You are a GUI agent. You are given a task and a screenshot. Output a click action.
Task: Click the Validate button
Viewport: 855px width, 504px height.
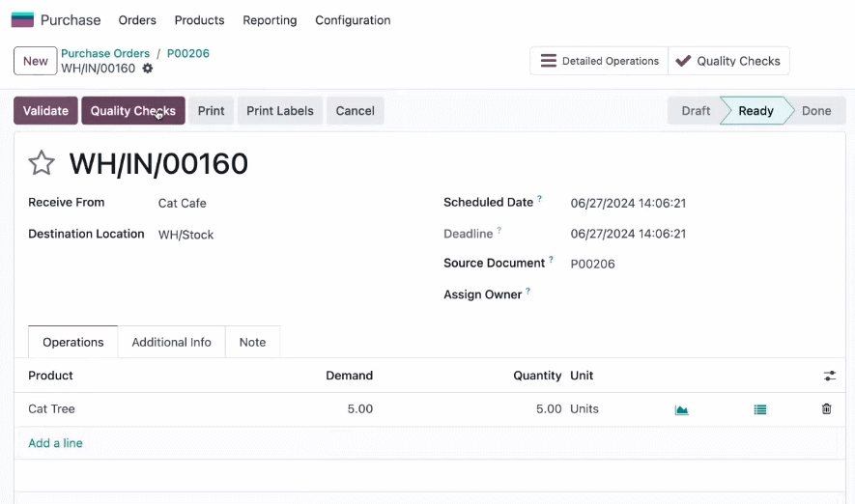pos(45,111)
